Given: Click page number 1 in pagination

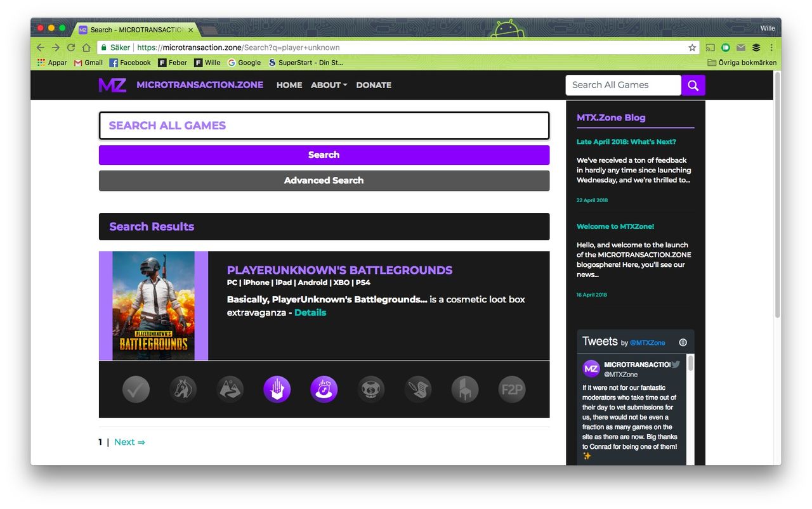Looking at the screenshot, I should [100, 442].
